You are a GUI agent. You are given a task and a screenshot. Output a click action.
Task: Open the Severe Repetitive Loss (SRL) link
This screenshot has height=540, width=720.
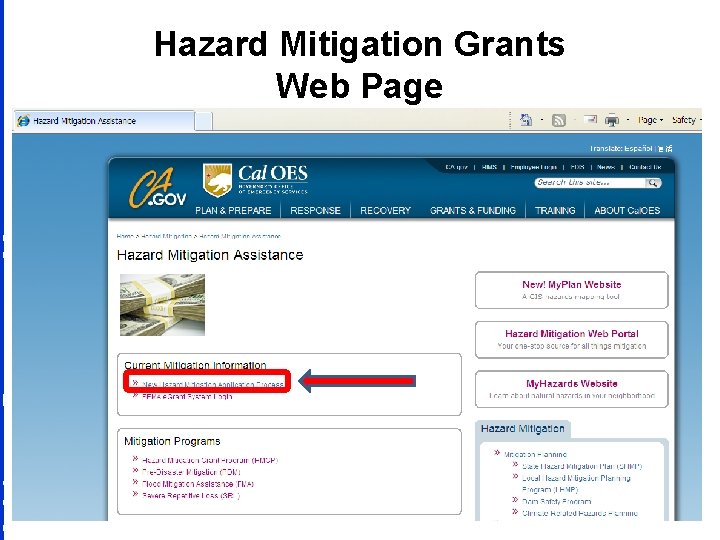191,495
